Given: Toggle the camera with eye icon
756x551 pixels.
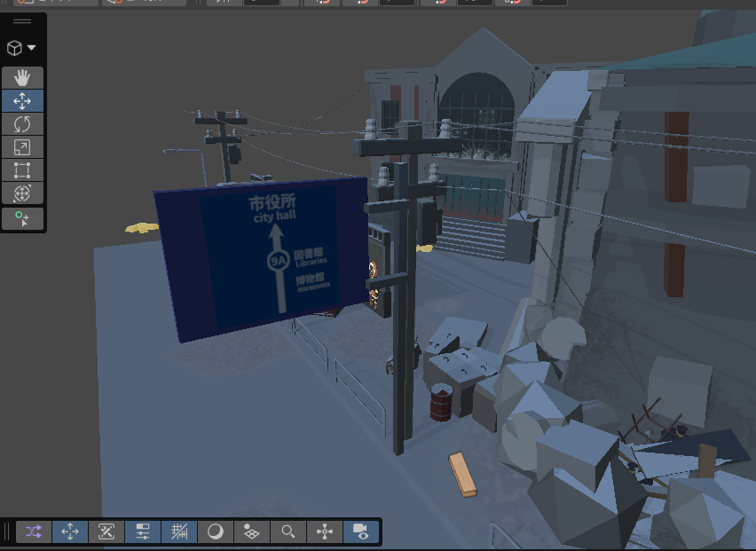Looking at the screenshot, I should [x=360, y=532].
